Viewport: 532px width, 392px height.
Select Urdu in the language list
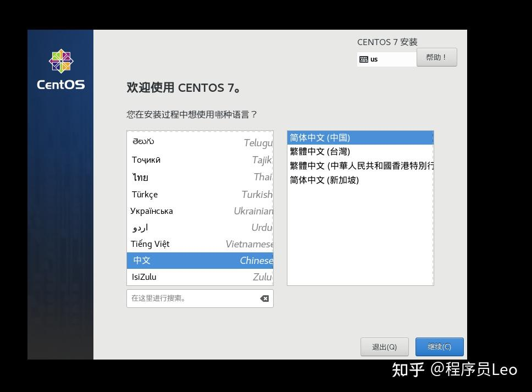200,228
